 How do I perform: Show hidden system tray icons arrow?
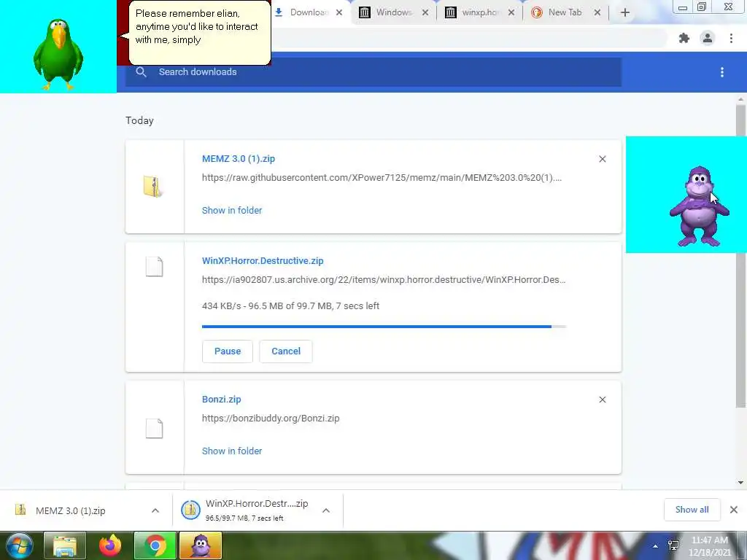point(656,545)
